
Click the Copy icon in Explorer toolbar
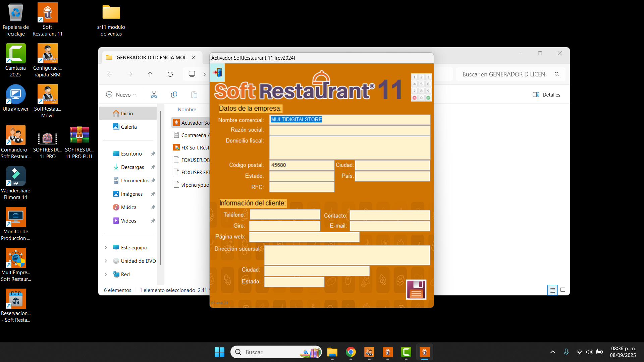174,95
